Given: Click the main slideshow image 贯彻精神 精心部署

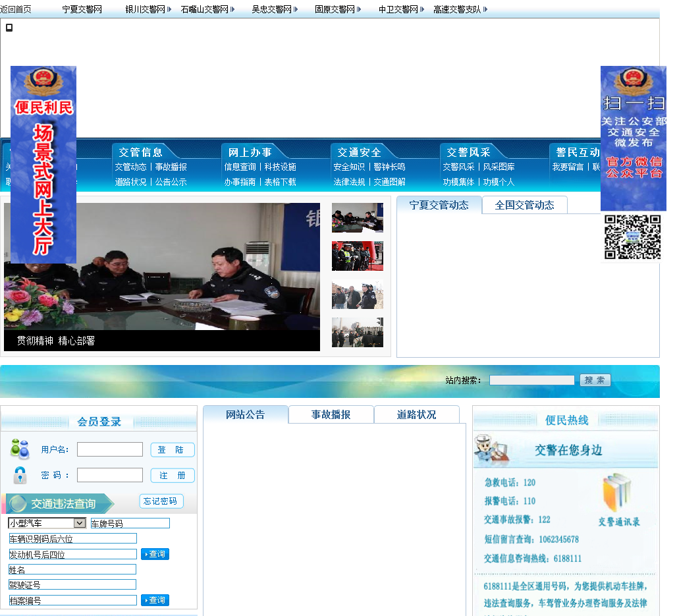Looking at the screenshot, I should tap(162, 277).
